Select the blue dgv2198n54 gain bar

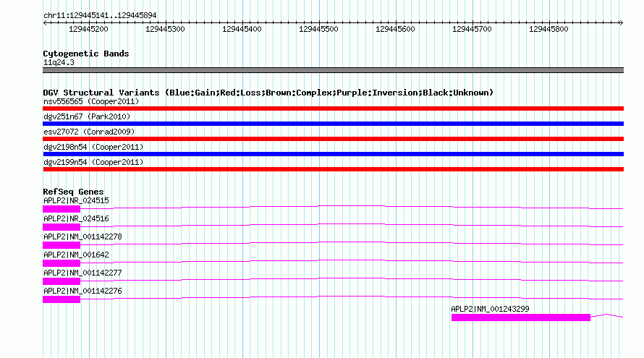click(333, 154)
